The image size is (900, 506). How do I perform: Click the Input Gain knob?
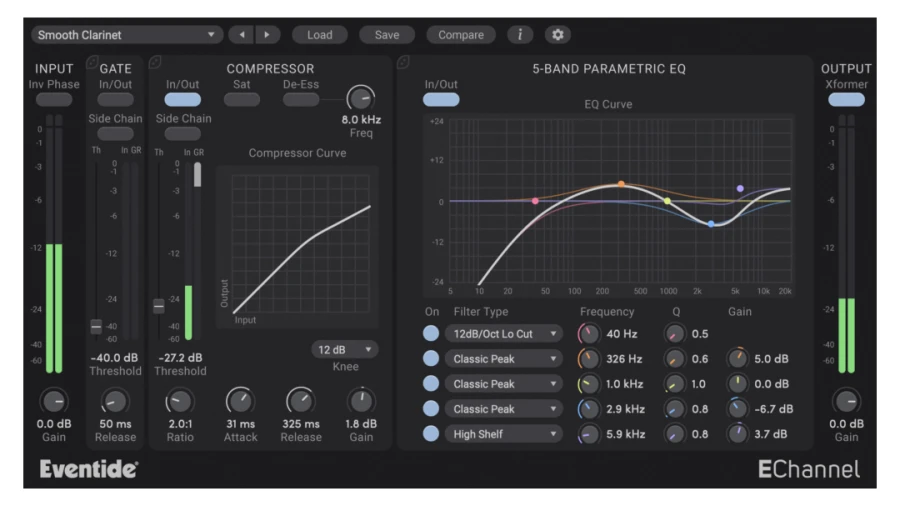point(53,402)
